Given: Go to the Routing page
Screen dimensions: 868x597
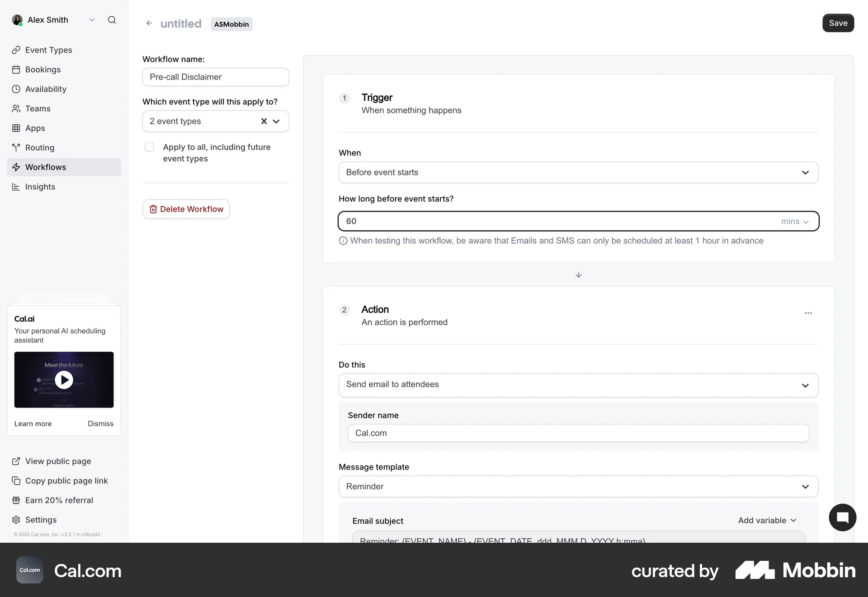Looking at the screenshot, I should (39, 147).
